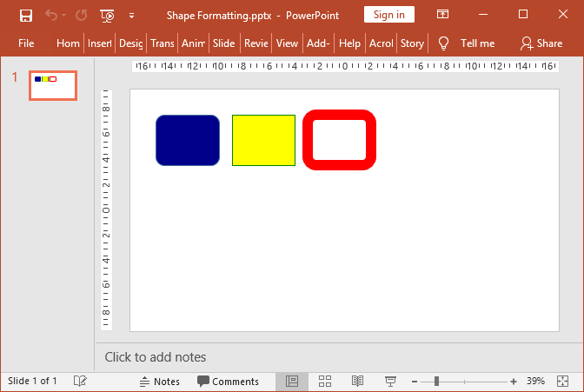
Task: Click the Sign in button
Action: [x=388, y=15]
